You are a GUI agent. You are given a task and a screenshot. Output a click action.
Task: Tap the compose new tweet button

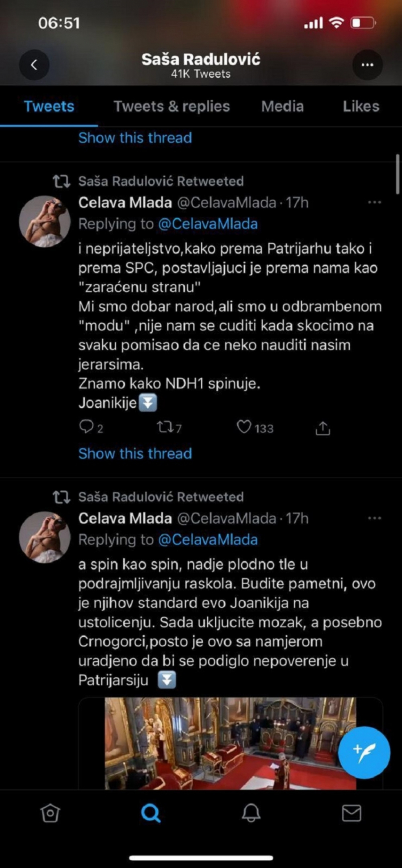(x=364, y=752)
